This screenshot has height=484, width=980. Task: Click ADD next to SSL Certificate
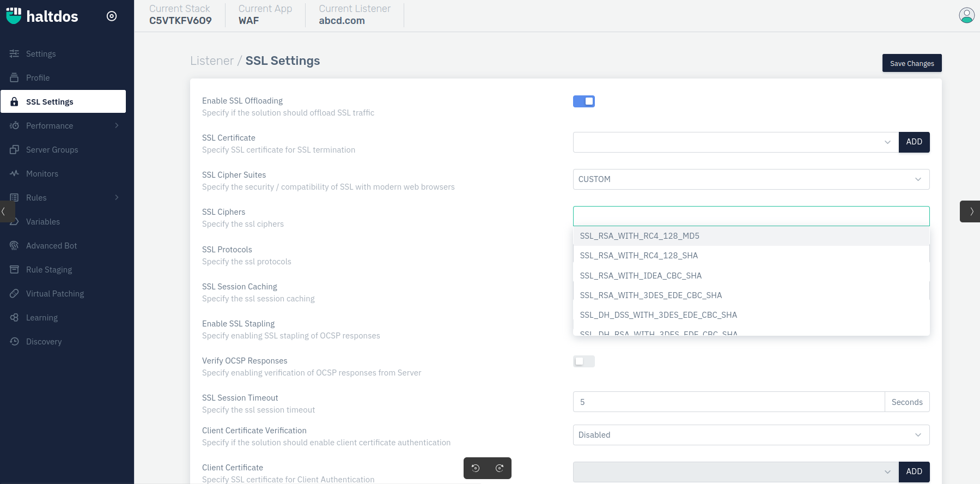pos(914,142)
